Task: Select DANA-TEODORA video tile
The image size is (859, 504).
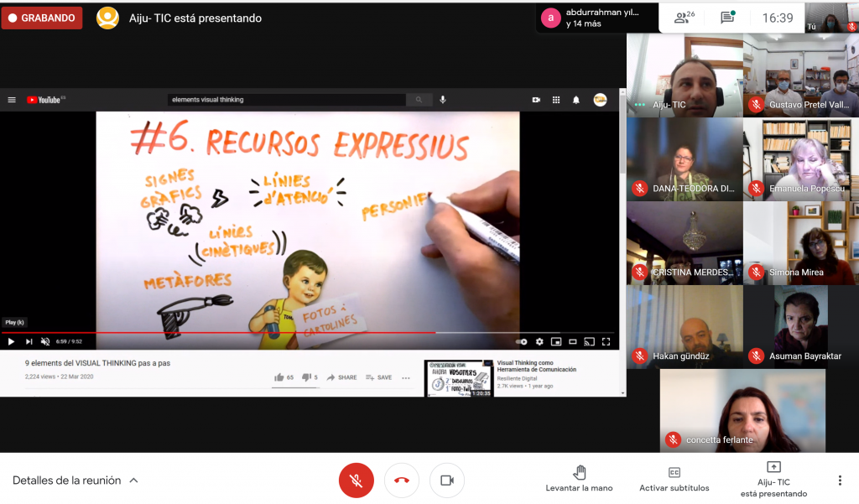Action: tap(685, 158)
